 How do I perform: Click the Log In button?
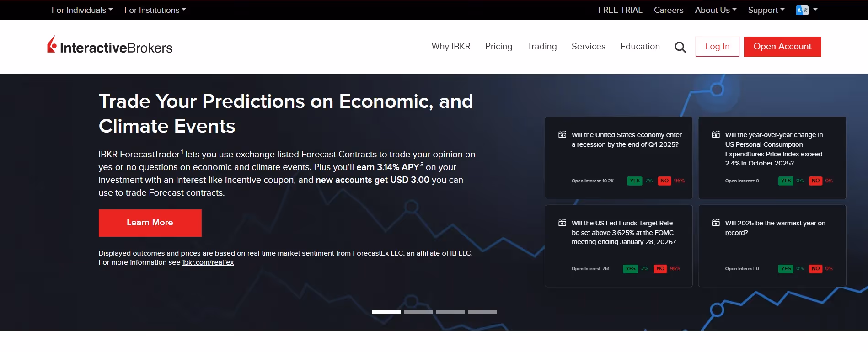717,47
